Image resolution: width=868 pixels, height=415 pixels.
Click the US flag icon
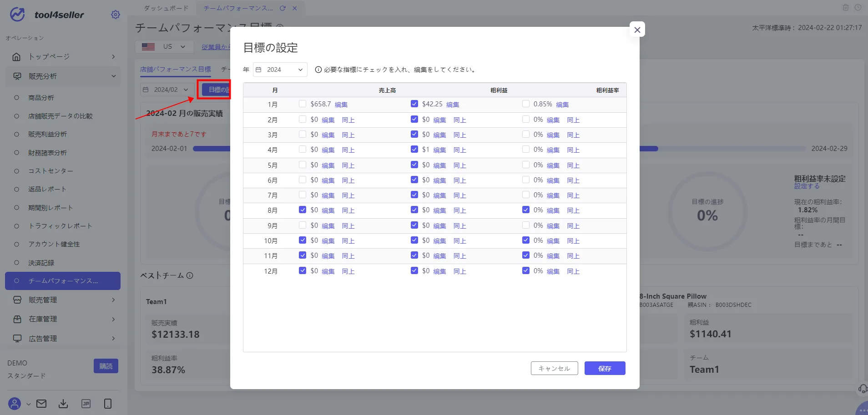[148, 46]
